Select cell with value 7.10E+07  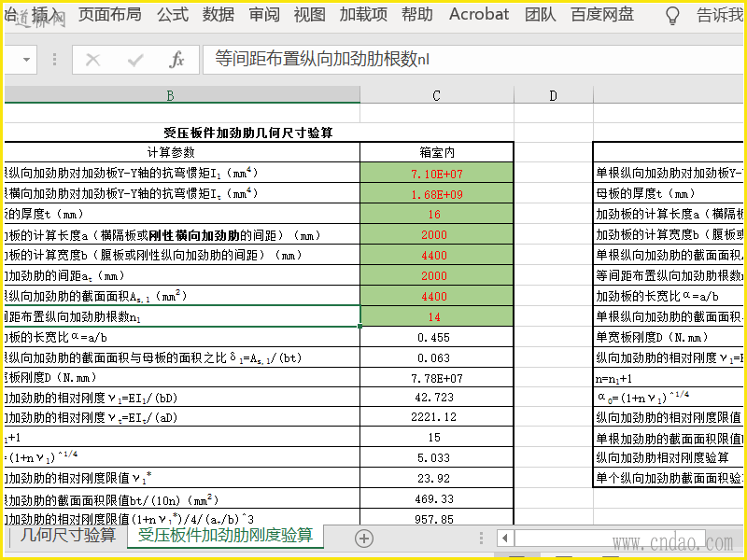[437, 174]
